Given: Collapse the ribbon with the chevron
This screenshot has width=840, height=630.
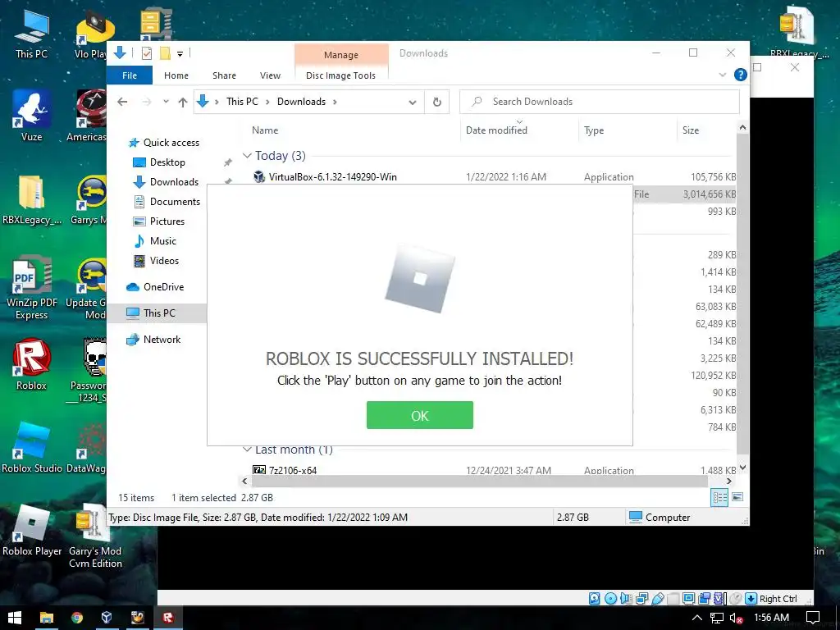Looking at the screenshot, I should click(x=722, y=75).
